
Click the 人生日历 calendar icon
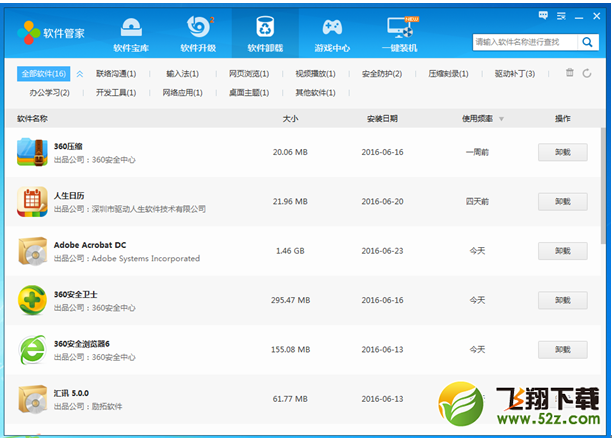coord(32,201)
